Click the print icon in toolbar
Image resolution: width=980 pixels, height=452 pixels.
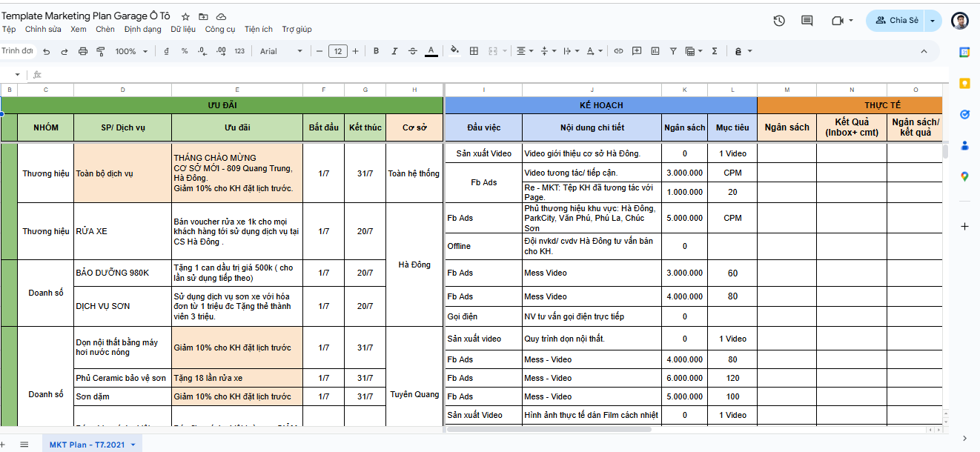coord(83,51)
